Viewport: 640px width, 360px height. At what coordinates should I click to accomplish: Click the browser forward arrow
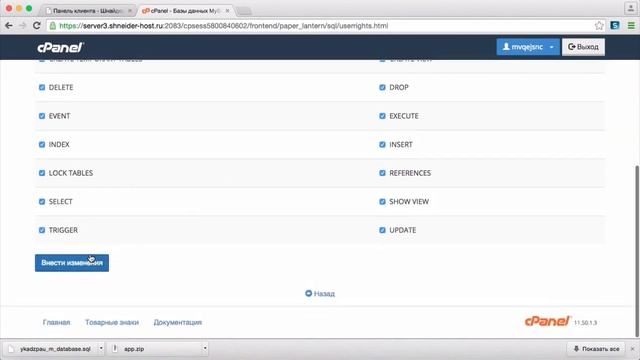click(x=22, y=25)
